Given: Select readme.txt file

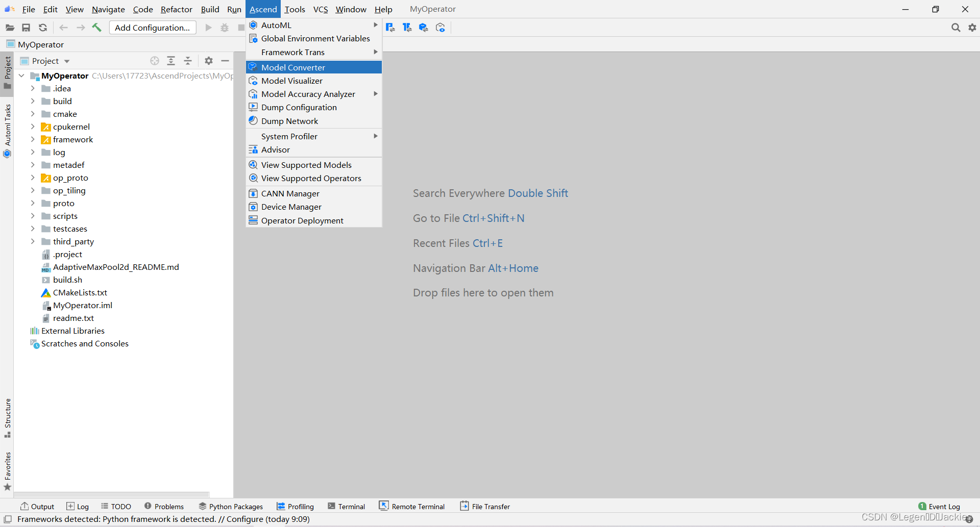Looking at the screenshot, I should click(73, 318).
